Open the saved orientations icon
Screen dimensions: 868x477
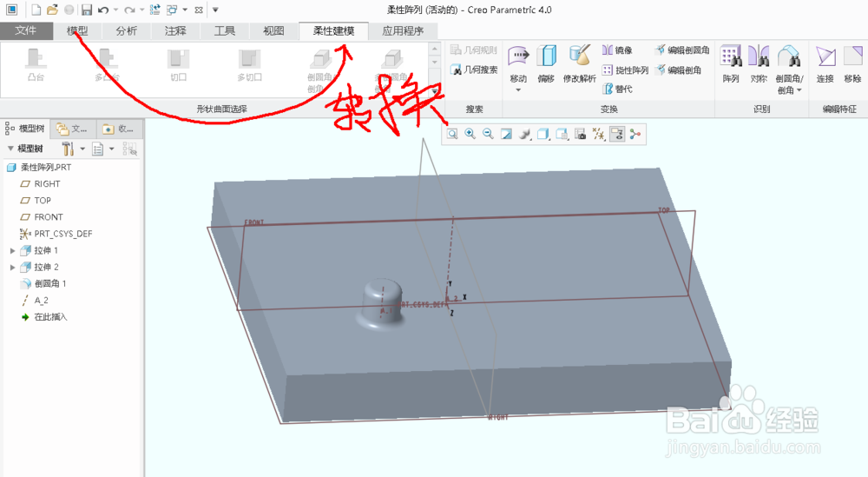[x=562, y=134]
